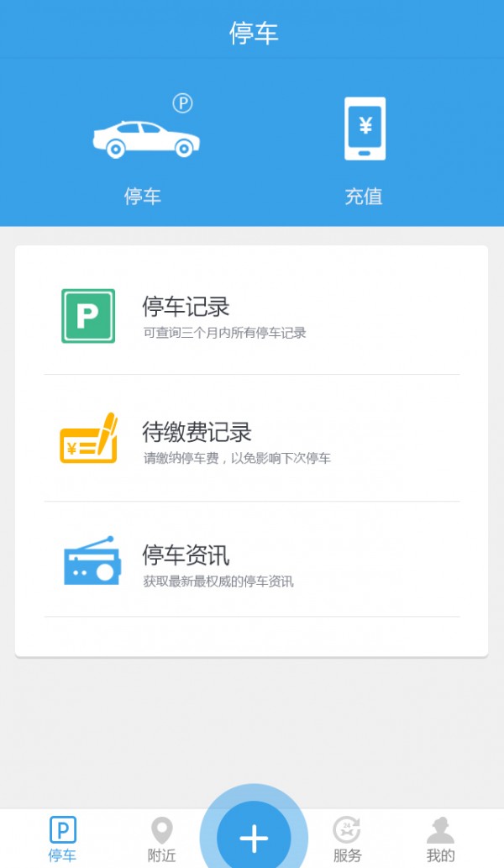Tap the 充值 label below the phone
Image resolution: width=504 pixels, height=868 pixels.
364,197
